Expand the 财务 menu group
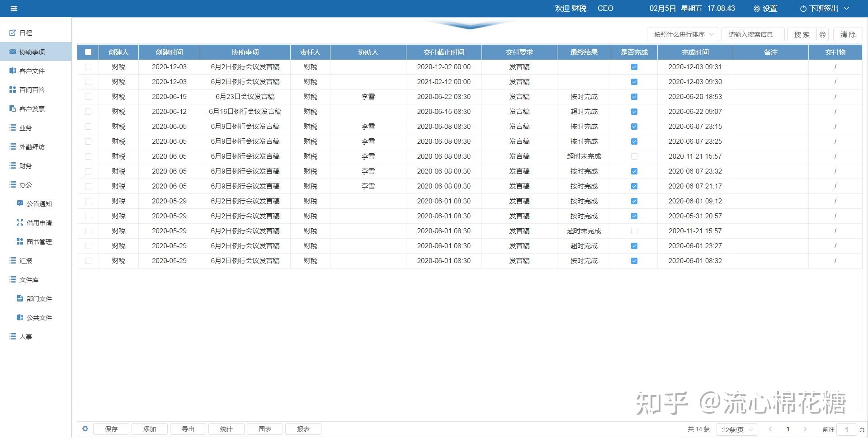Viewport: 868px width, 438px height. (36, 165)
